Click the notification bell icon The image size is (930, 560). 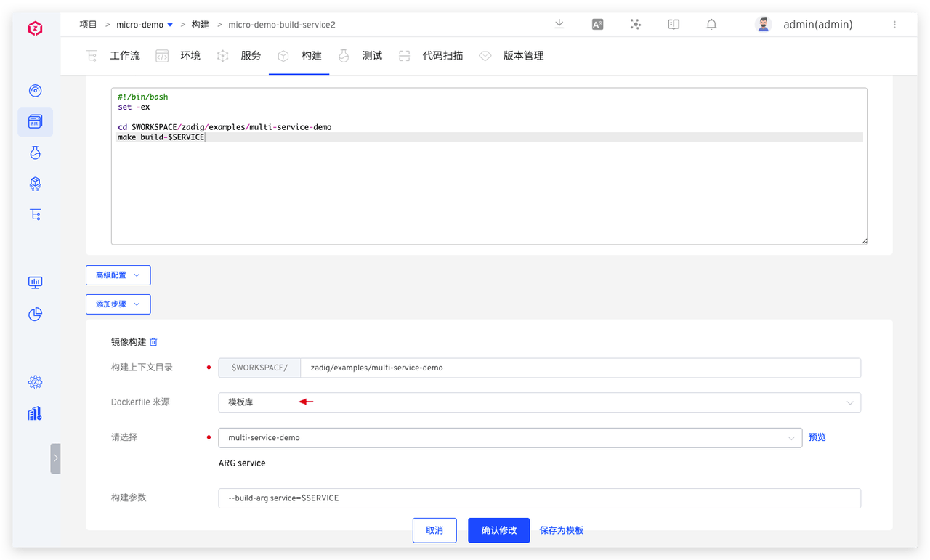[711, 24]
